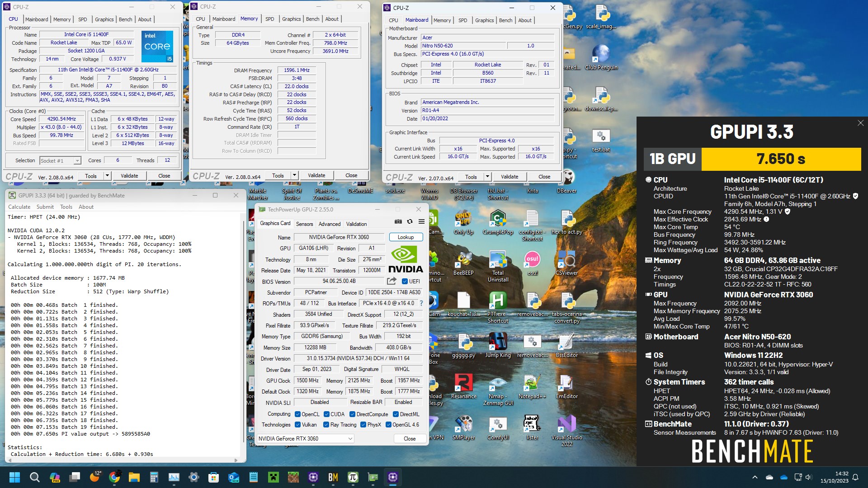
Task: Open Google Chrome from the taskbar
Action: click(x=114, y=477)
